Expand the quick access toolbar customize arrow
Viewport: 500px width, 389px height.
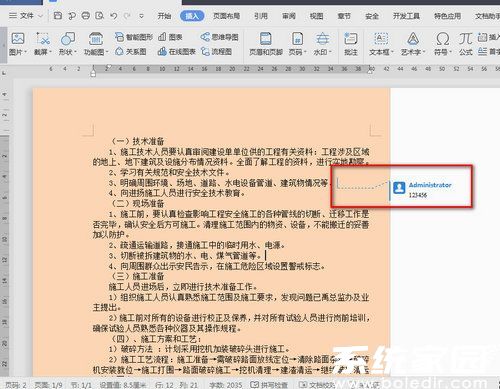click(141, 16)
